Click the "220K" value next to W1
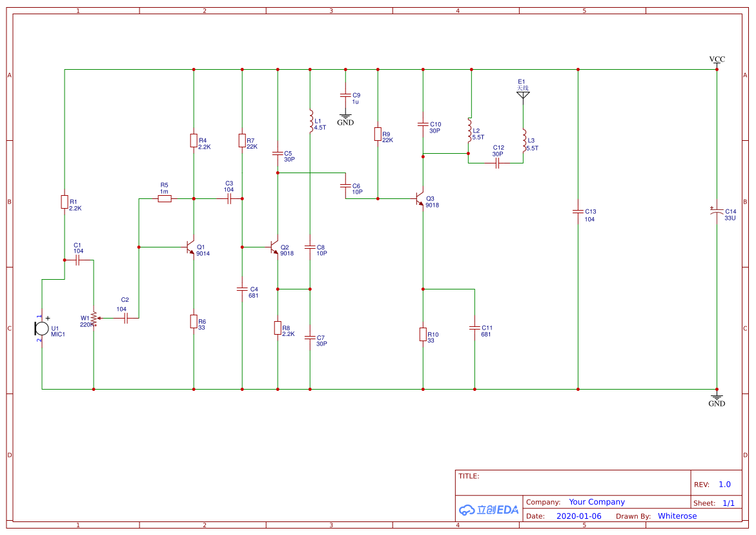756x535 pixels. pyautogui.click(x=87, y=324)
